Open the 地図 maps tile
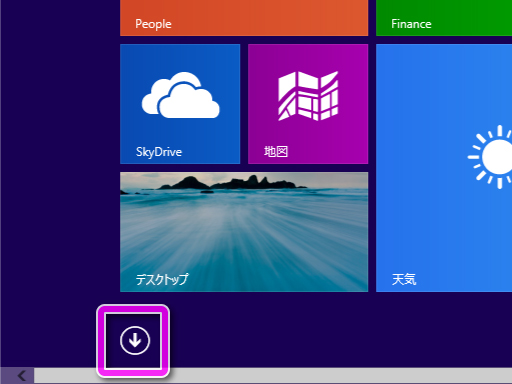This screenshot has width=512, height=384. coord(308,104)
